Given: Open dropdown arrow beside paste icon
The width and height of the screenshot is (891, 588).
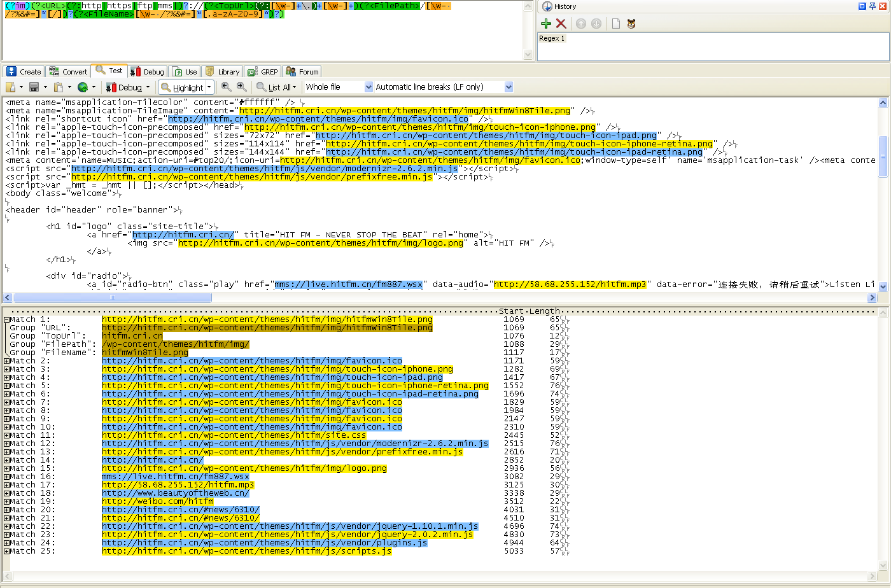Looking at the screenshot, I should tap(69, 87).
